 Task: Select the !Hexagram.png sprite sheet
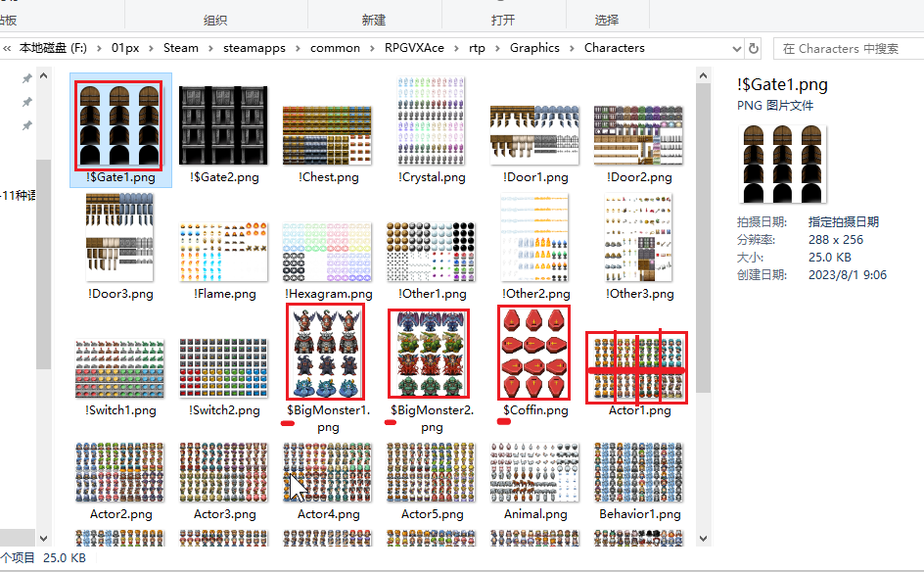tap(327, 252)
